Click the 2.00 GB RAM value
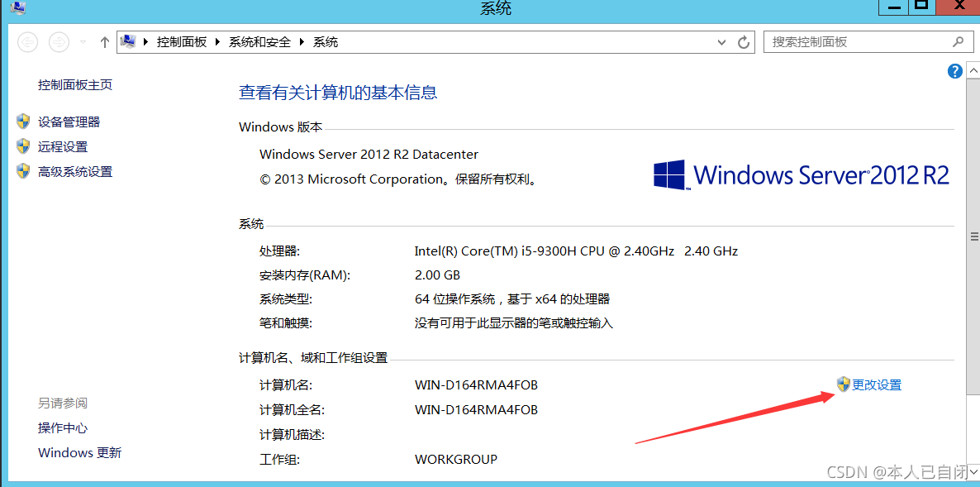Image resolution: width=980 pixels, height=487 pixels. point(437,275)
